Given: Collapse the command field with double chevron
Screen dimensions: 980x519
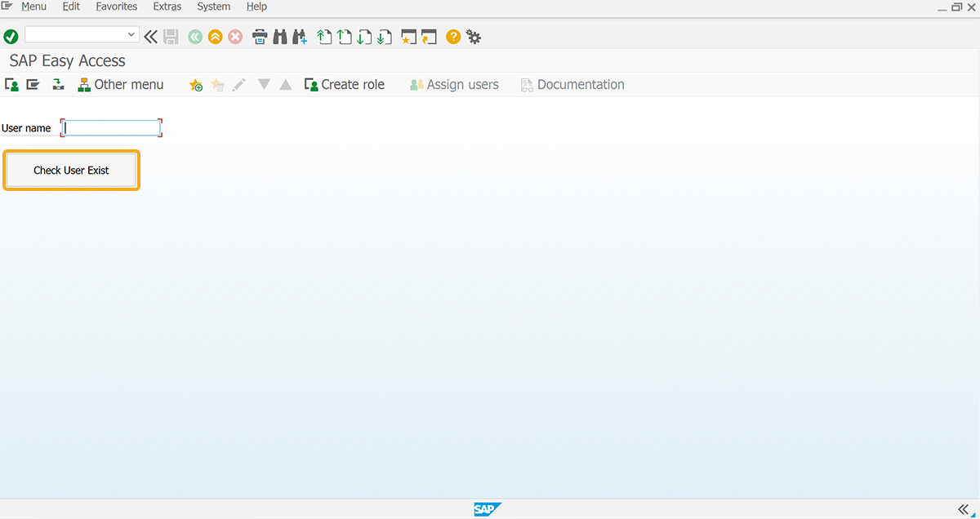Looking at the screenshot, I should (151, 37).
